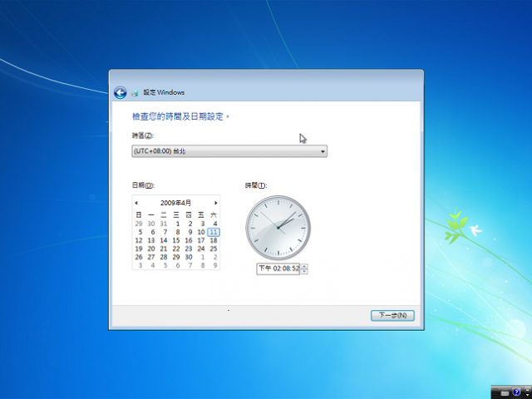Select April 7 in the calendar
The image size is (532, 399).
[165, 232]
